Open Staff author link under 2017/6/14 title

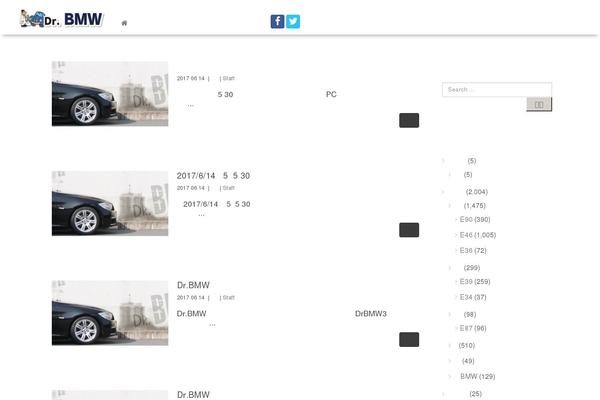228,188
